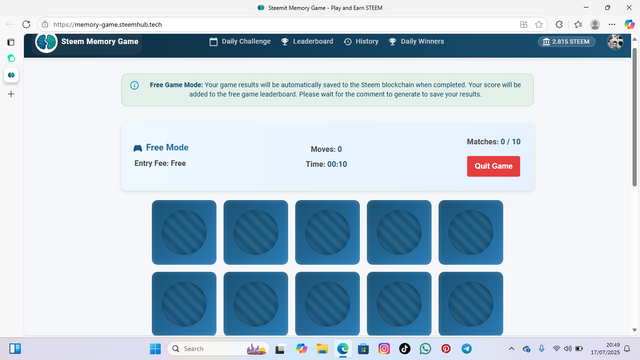Open the Leaderboard page
The image size is (640, 360).
tap(307, 42)
